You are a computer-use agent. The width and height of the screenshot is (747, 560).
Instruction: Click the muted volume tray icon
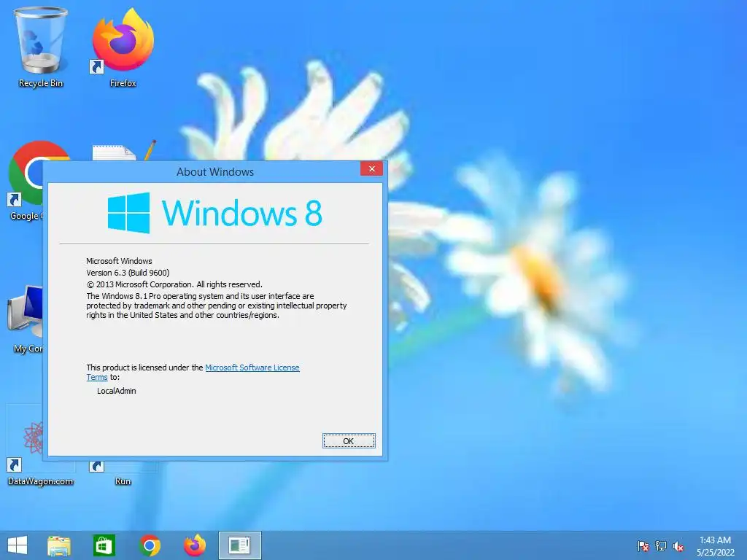(x=678, y=546)
